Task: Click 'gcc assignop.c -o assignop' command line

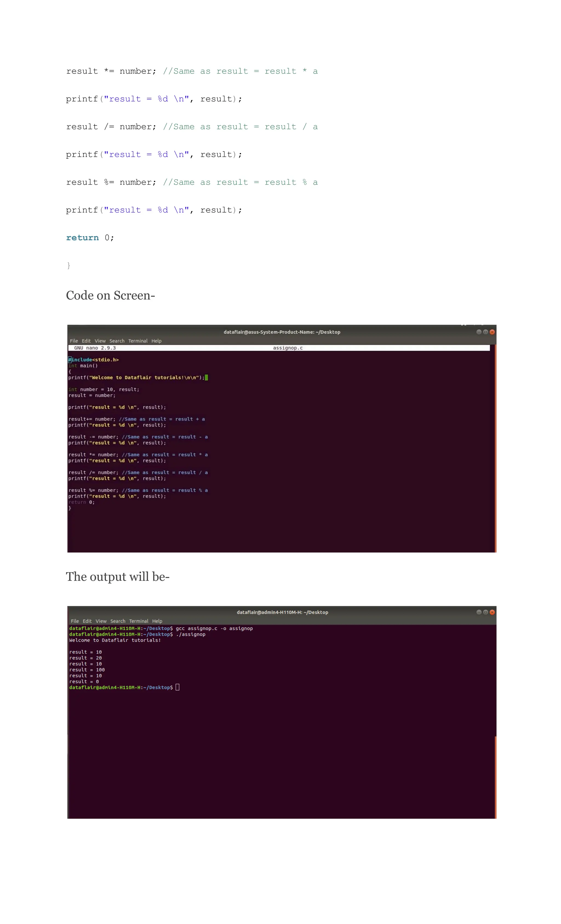Action: click(161, 628)
